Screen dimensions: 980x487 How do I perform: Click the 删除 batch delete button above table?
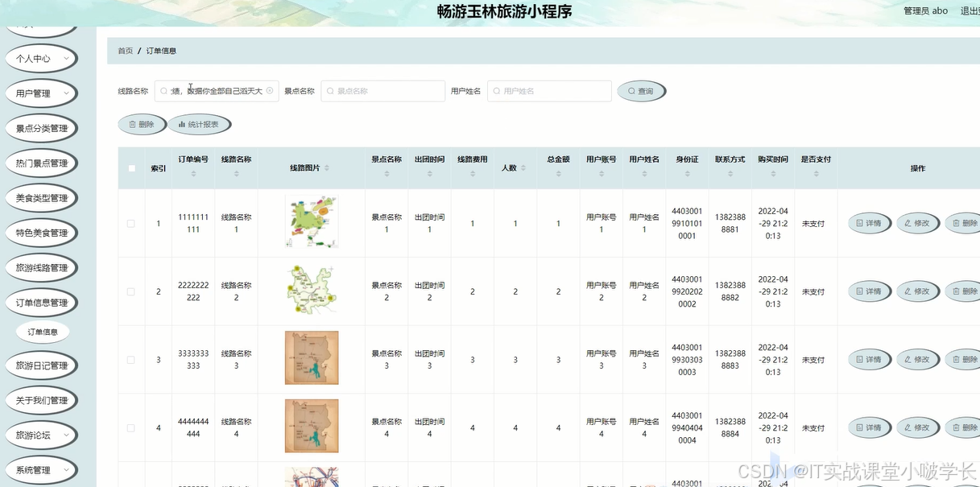pos(141,125)
